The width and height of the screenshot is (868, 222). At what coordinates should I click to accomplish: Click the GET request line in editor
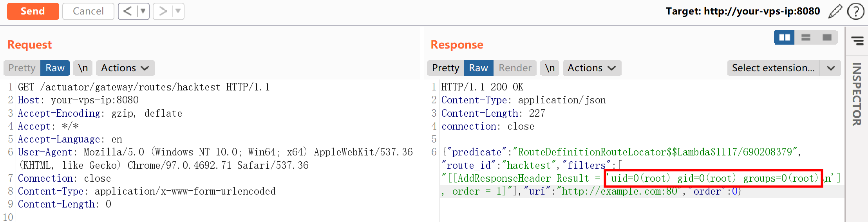click(144, 87)
